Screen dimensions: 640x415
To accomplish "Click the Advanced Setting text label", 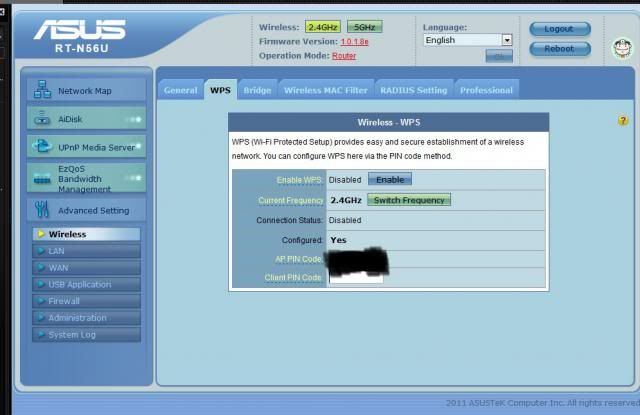I will 93,211.
